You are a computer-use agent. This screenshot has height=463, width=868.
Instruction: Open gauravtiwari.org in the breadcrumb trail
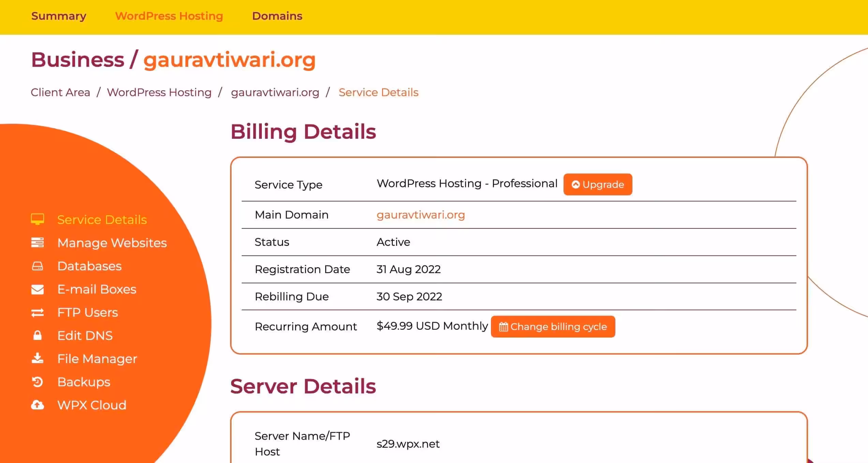tap(275, 92)
